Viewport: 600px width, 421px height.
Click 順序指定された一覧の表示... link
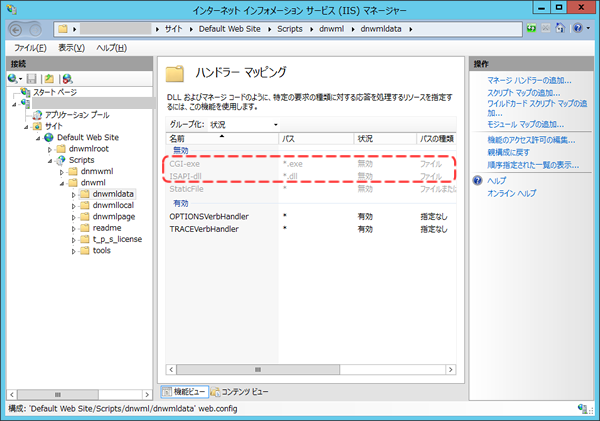click(533, 165)
